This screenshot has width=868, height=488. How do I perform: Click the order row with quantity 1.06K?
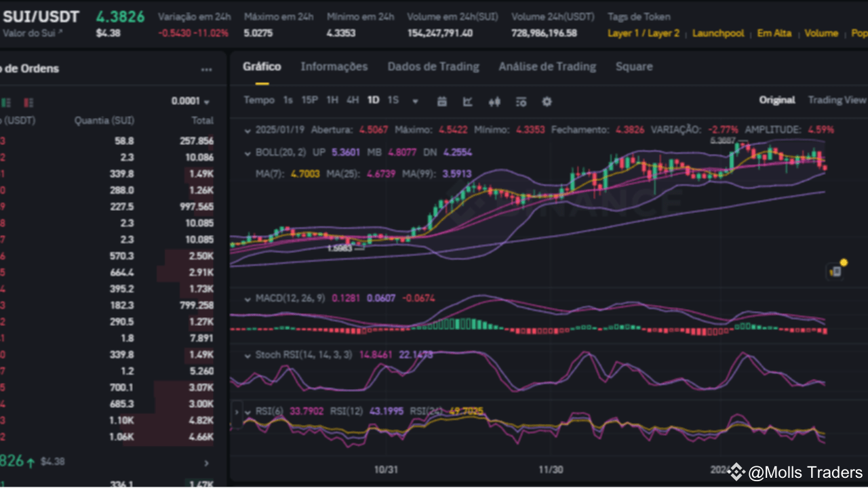pos(107,436)
